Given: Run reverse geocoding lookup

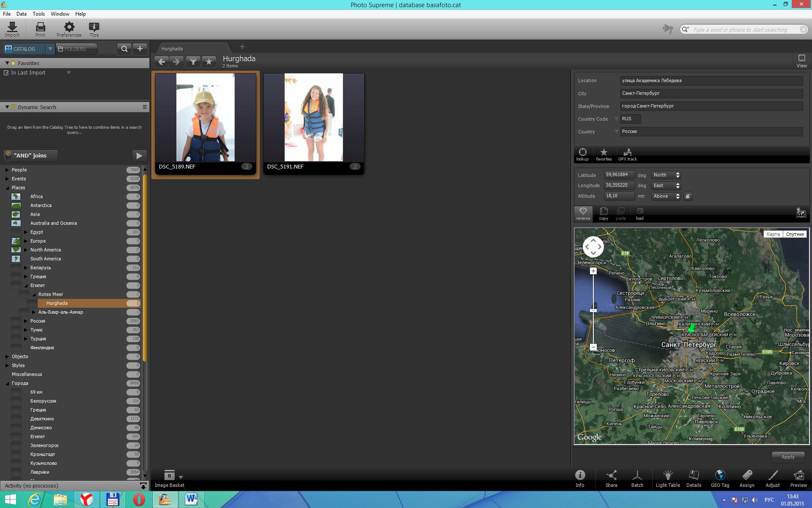Looking at the screenshot, I should [x=583, y=214].
